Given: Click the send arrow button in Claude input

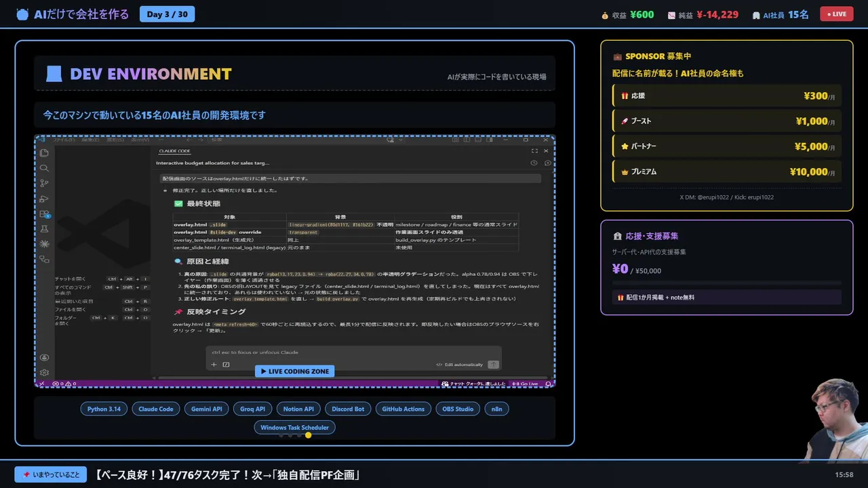Looking at the screenshot, I should point(494,365).
